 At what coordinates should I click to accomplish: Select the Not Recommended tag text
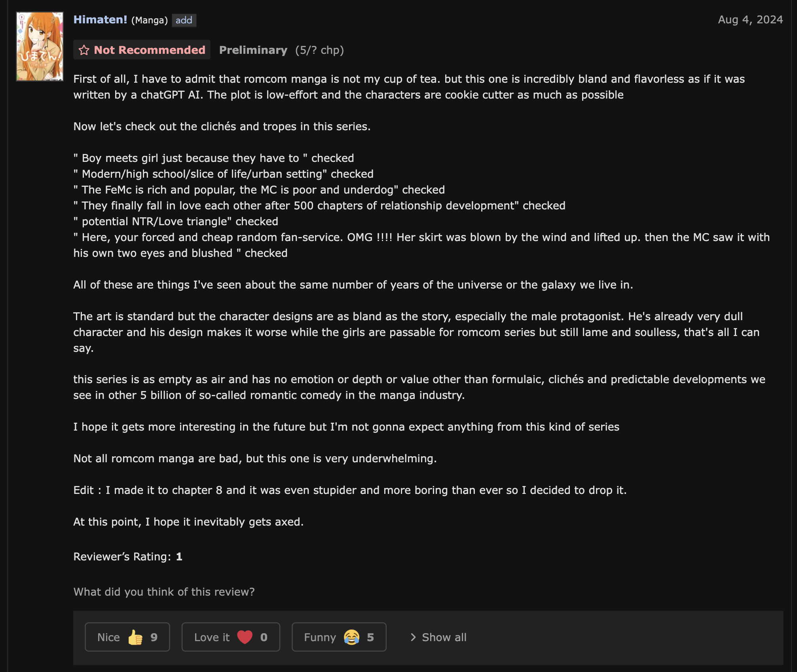(x=150, y=50)
